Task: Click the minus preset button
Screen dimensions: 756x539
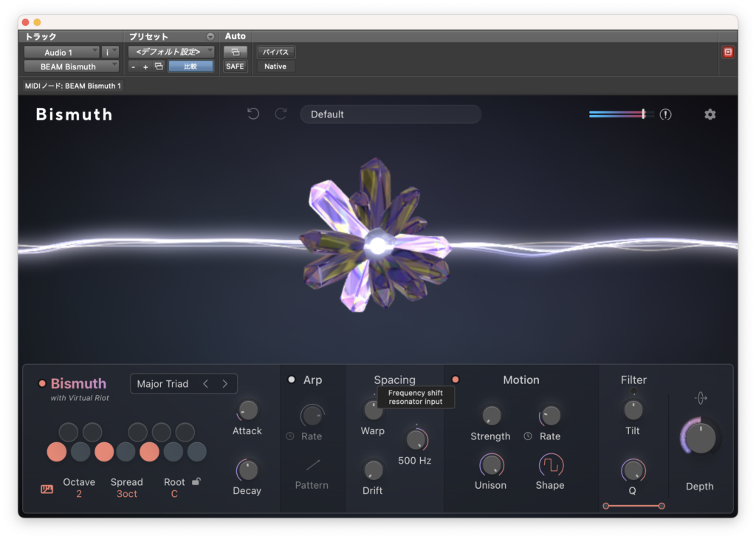Action: 133,67
